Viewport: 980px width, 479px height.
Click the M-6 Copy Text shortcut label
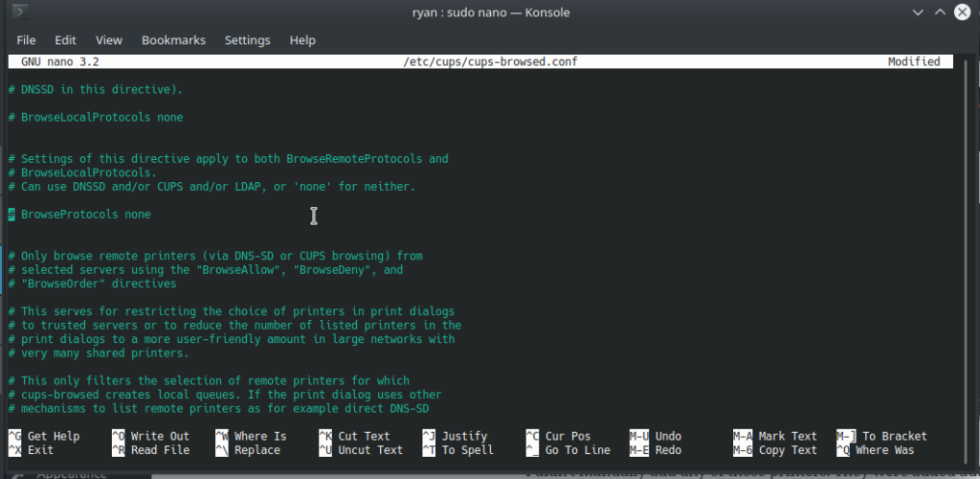(775, 450)
